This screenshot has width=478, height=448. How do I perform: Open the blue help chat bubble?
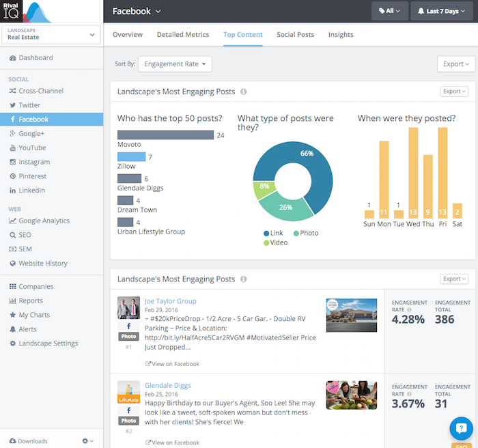tap(461, 428)
